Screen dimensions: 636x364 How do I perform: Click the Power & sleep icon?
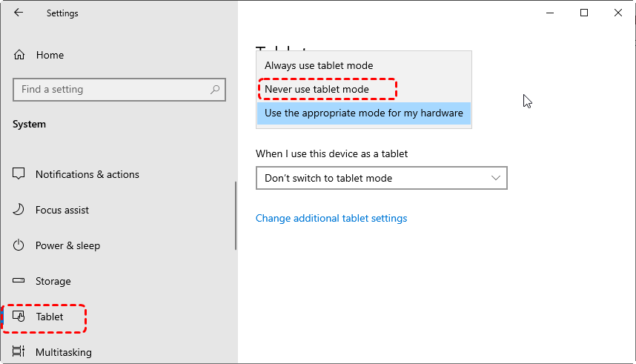(19, 245)
